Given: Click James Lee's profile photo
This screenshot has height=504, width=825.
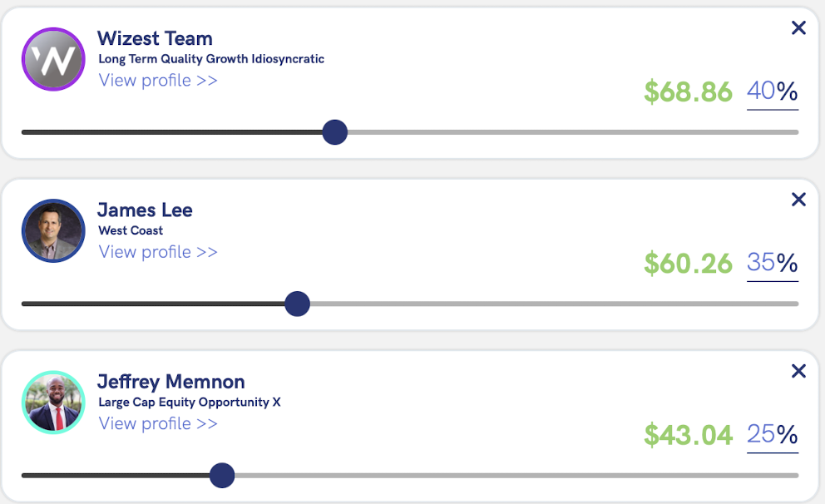Looking at the screenshot, I should click(x=53, y=231).
